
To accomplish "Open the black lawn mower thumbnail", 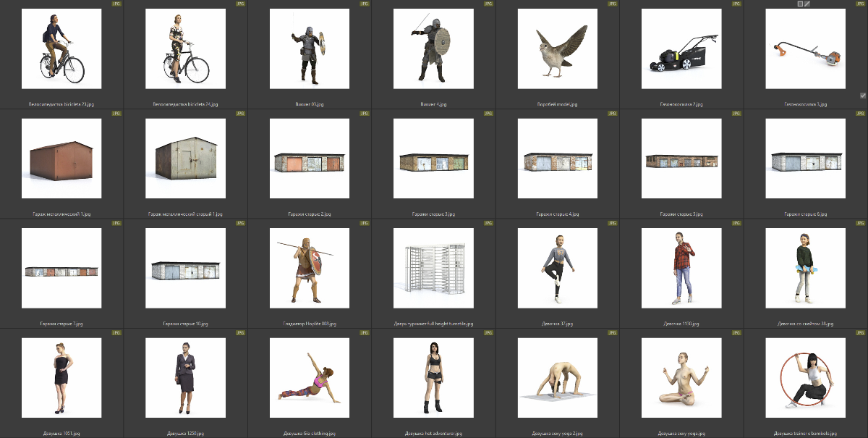I will pyautogui.click(x=681, y=49).
